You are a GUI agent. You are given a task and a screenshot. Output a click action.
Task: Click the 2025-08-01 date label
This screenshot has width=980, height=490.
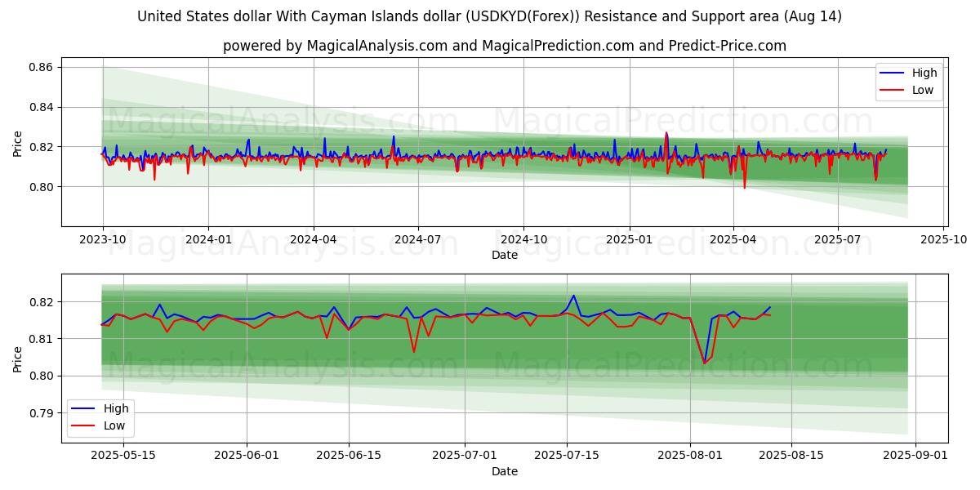click(690, 457)
